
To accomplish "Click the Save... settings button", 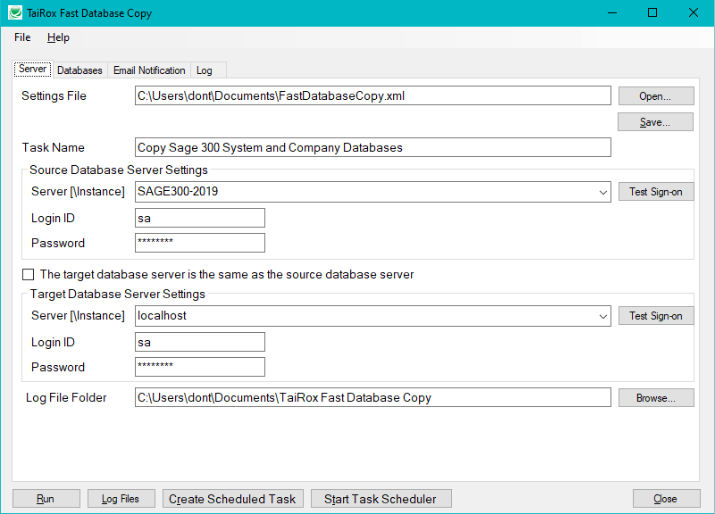I will tap(656, 122).
